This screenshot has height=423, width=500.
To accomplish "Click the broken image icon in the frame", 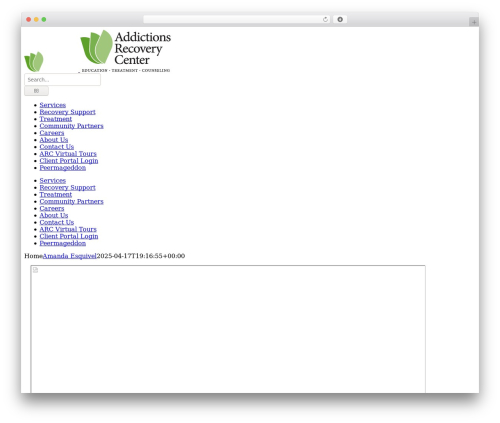I will click(x=36, y=270).
